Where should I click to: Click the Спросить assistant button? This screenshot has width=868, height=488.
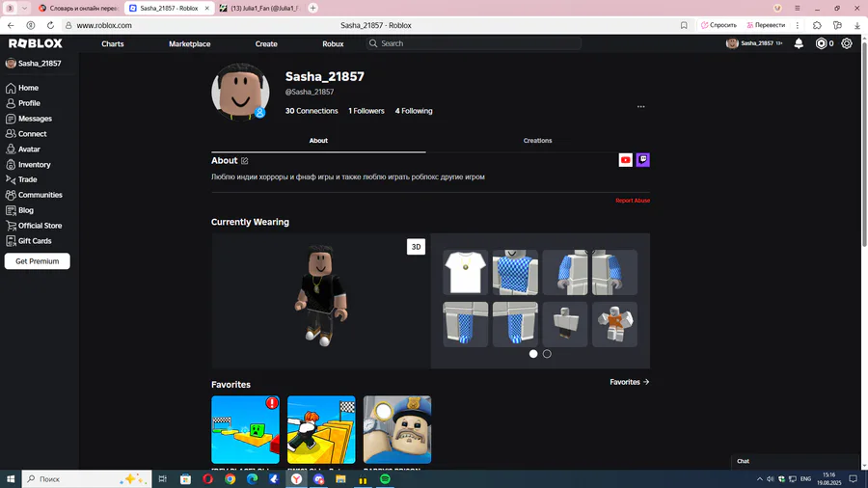(x=719, y=25)
